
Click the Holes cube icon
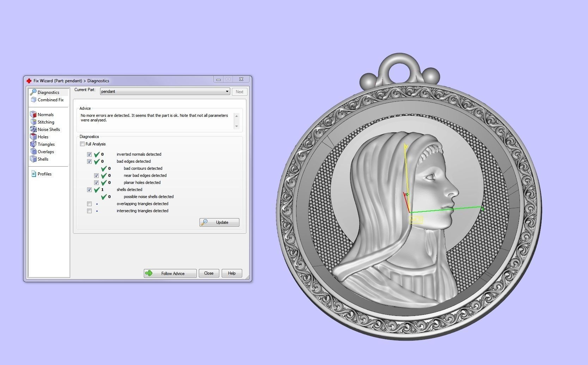(x=33, y=137)
